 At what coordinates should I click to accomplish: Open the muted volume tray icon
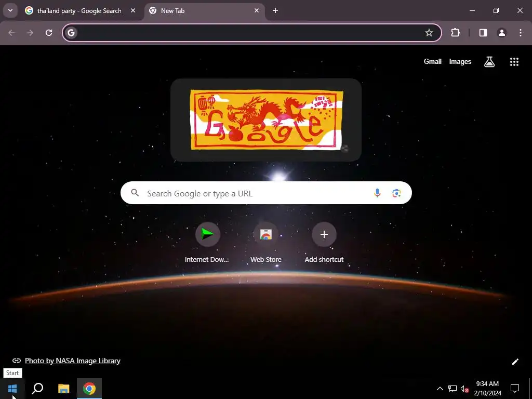464,389
